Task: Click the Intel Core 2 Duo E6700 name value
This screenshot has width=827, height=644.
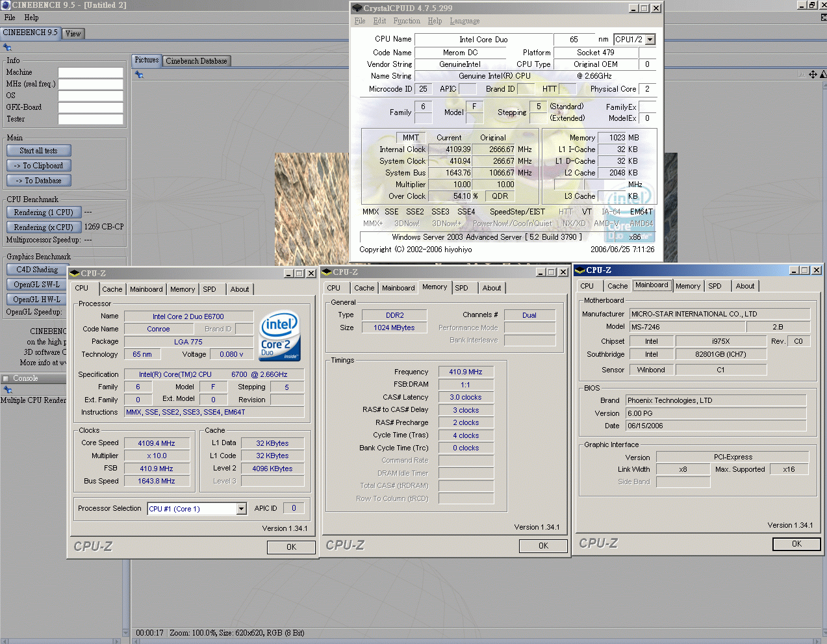Action: (x=188, y=316)
